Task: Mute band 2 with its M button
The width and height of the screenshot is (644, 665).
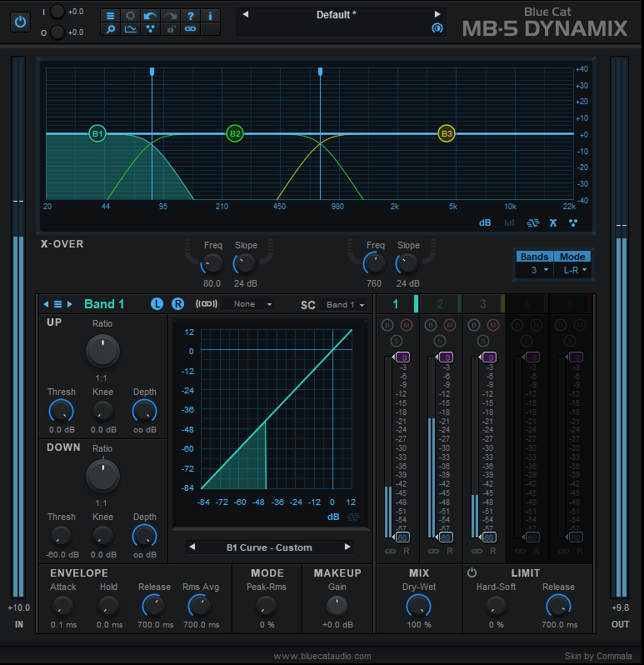Action: coord(450,324)
